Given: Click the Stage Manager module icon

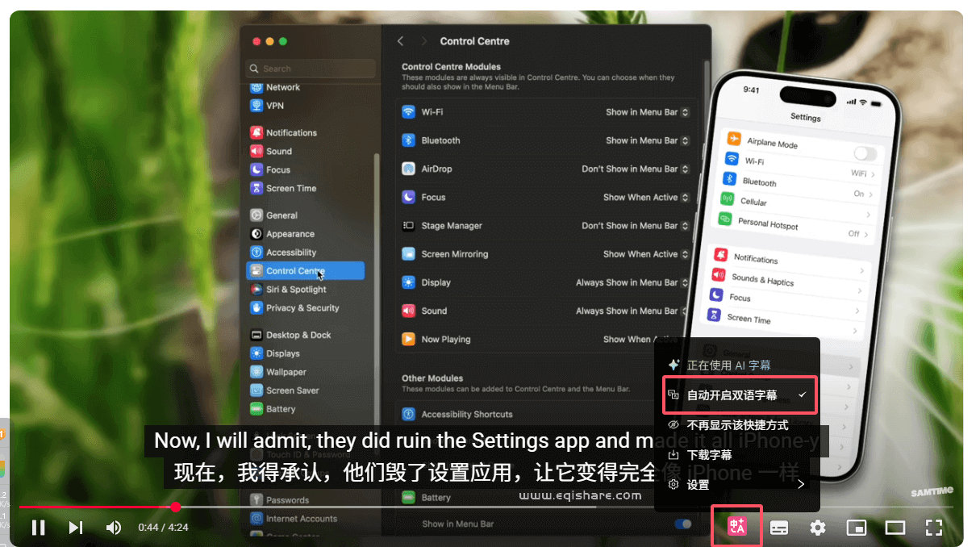Looking at the screenshot, I should 410,226.
